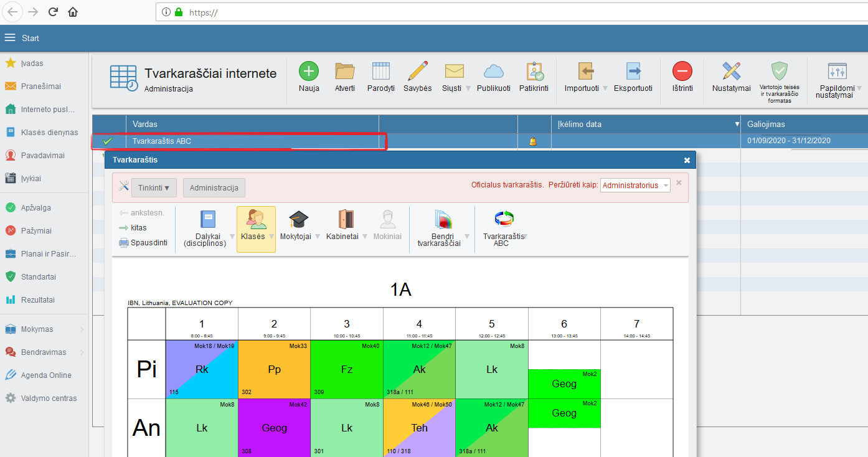Toggle the green checkmark on Tvarkaraštis ABC row
This screenshot has height=457, width=868.
tap(108, 141)
